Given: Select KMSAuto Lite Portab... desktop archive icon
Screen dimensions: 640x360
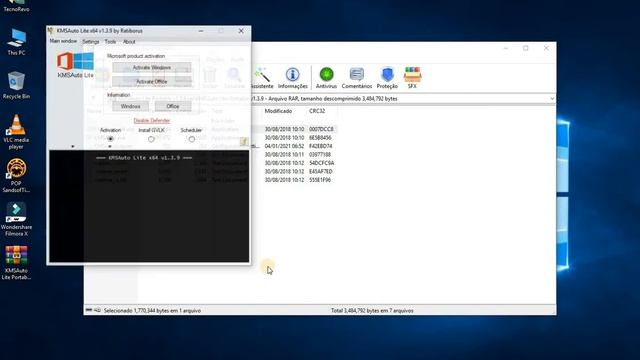Looking at the screenshot, I should point(16,263).
